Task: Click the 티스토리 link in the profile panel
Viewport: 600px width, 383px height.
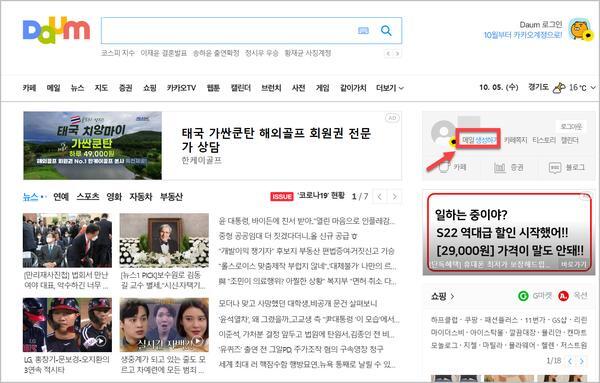Action: click(x=544, y=140)
